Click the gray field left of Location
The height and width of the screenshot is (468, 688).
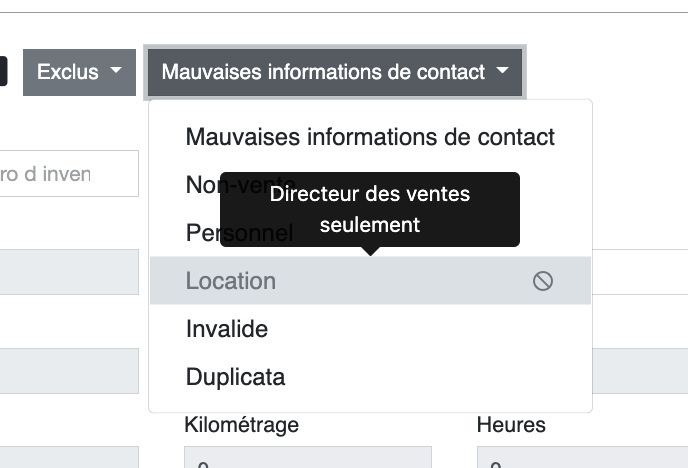(69, 272)
